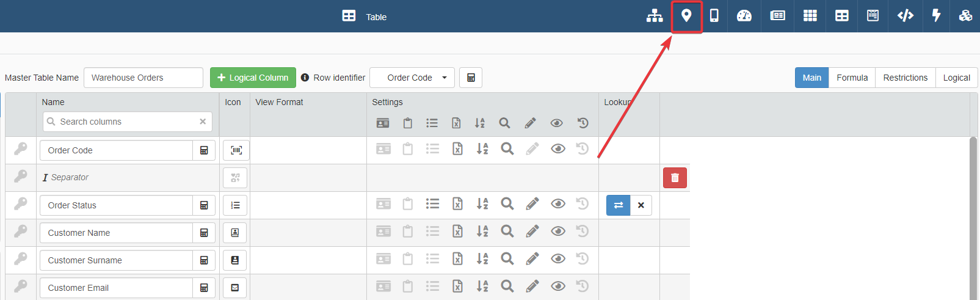
Task: Click barcode icon for Order Code row
Action: pos(236,150)
